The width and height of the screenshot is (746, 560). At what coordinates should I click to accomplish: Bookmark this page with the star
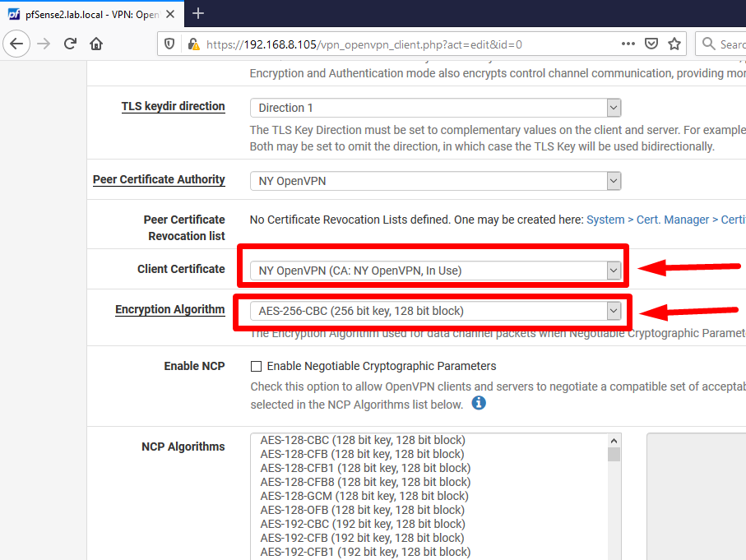click(674, 44)
